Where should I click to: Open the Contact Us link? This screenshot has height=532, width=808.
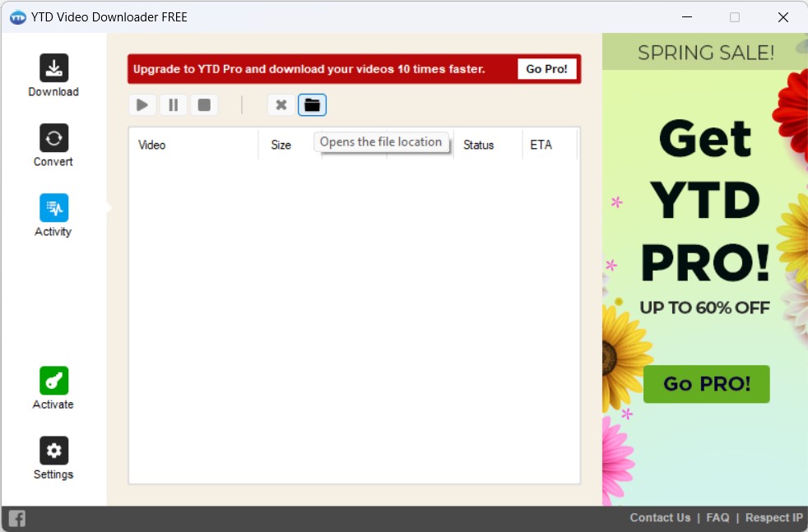pyautogui.click(x=660, y=517)
